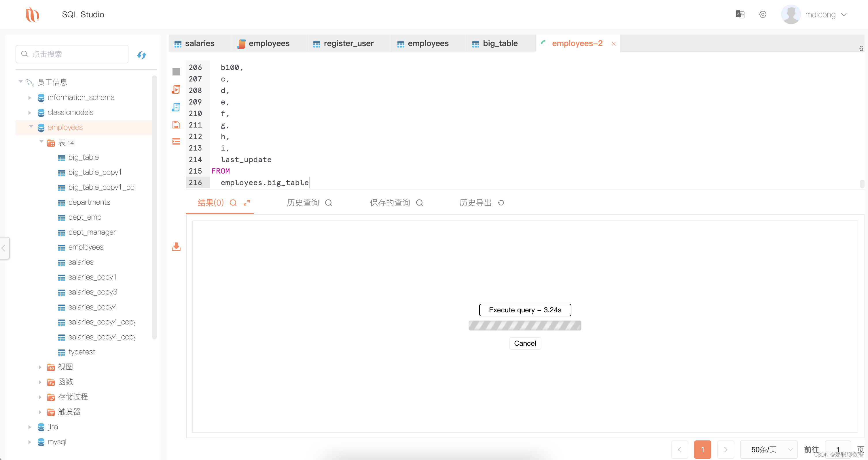Expand the jira database
868x460 pixels.
(x=30, y=427)
